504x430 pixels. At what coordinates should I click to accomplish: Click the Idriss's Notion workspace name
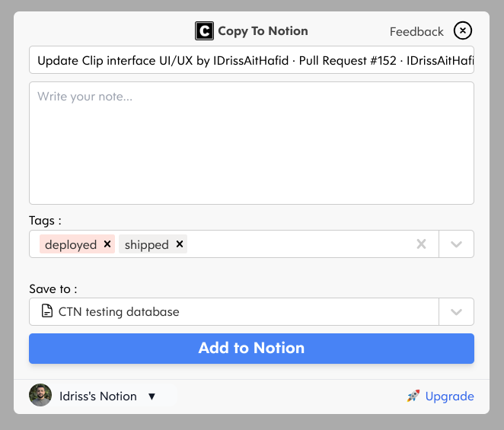coord(98,397)
